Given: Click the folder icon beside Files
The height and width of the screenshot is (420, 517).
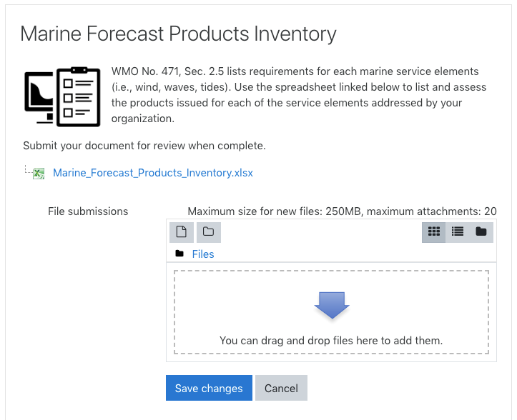Looking at the screenshot, I should (x=179, y=254).
